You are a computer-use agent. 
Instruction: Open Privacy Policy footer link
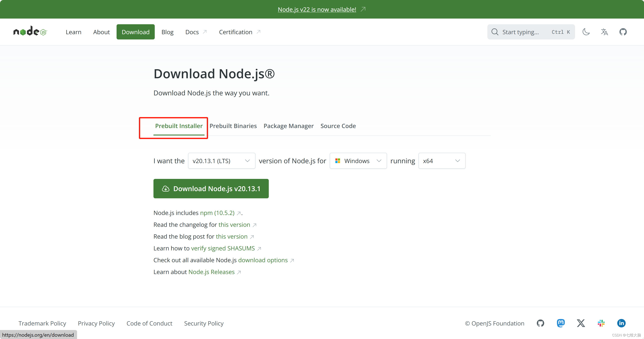click(96, 323)
